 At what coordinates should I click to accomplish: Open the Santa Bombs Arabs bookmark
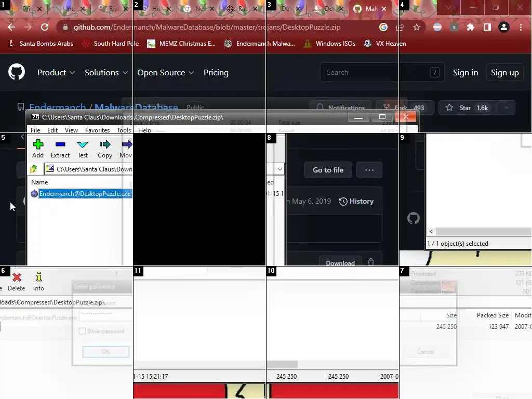[41, 44]
